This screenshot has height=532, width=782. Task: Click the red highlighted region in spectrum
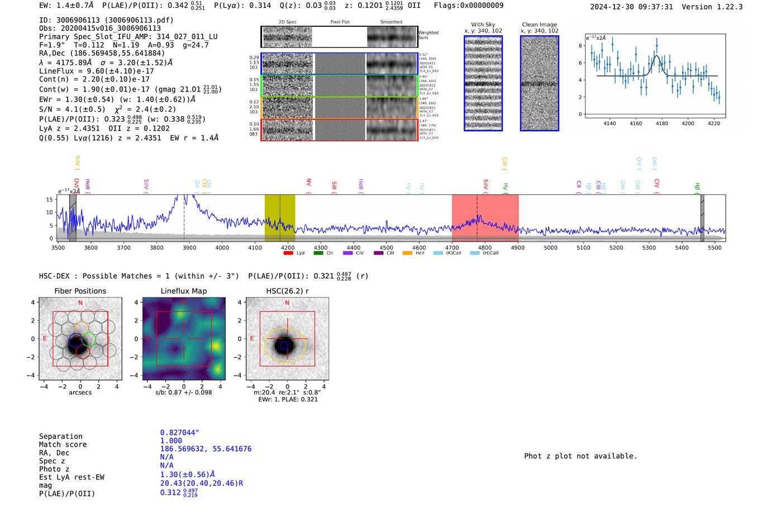click(485, 218)
